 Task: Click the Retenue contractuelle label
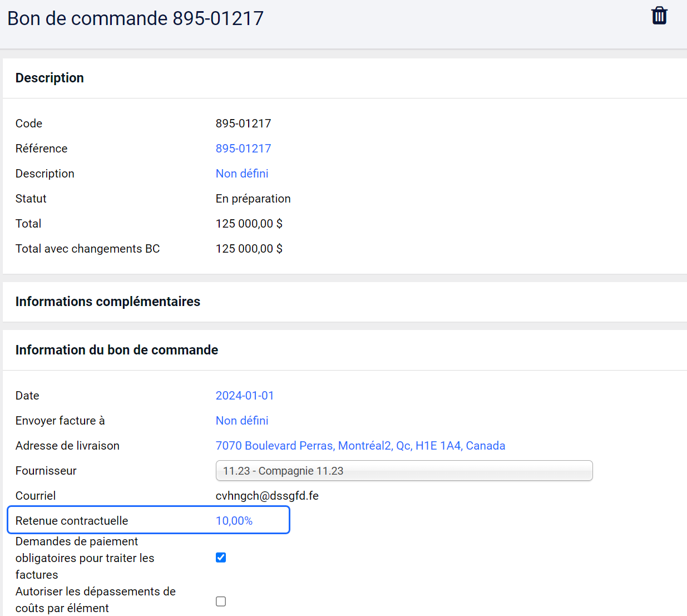(72, 521)
